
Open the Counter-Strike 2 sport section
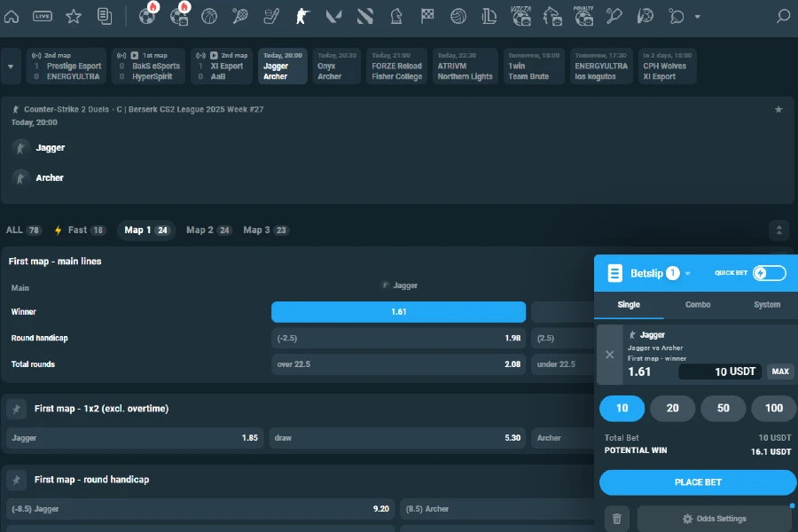pos(301,16)
